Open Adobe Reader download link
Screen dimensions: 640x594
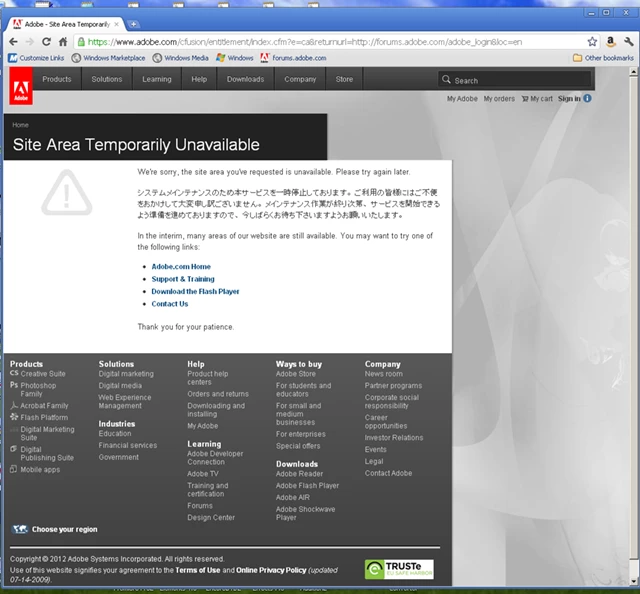[299, 474]
